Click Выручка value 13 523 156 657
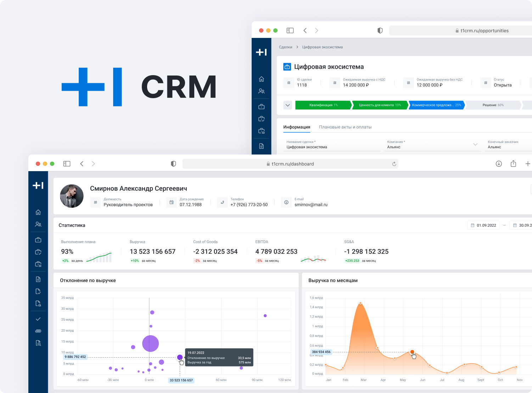This screenshot has height=393, width=532. coord(153,252)
